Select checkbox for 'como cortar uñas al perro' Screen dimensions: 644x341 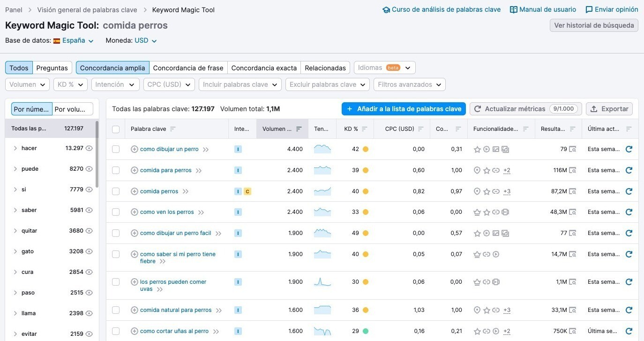[x=116, y=331]
